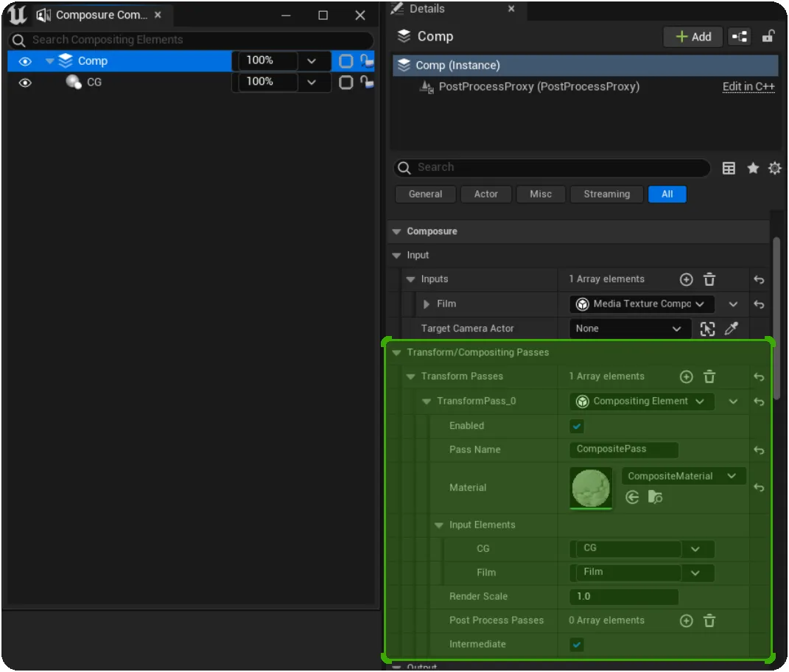The height and width of the screenshot is (672, 789).
Task: Select Comp (Instance) component row
Action: 585,65
